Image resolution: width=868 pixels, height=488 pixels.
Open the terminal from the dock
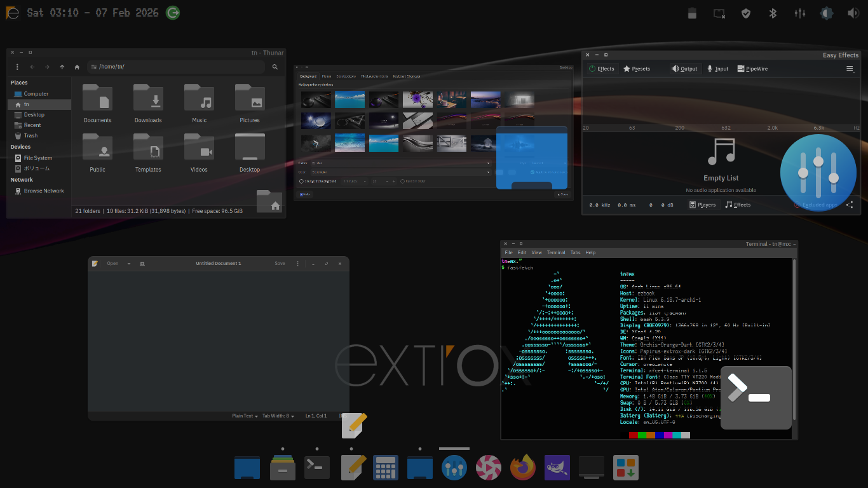317,468
